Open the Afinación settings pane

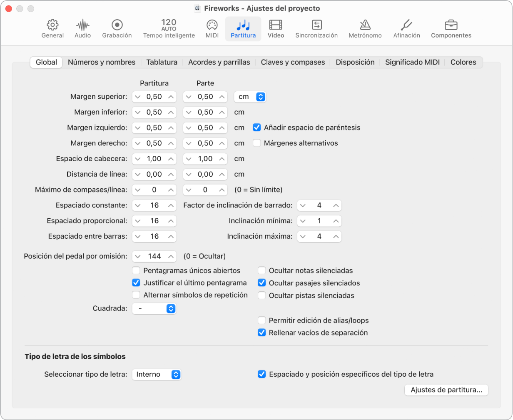pos(406,29)
